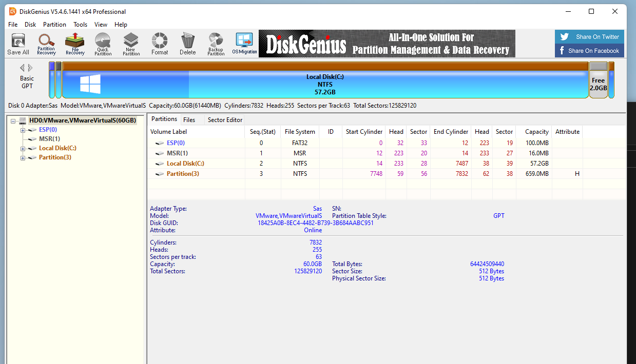Select the last partition block in disk map
This screenshot has width=636, height=364.
click(611, 80)
